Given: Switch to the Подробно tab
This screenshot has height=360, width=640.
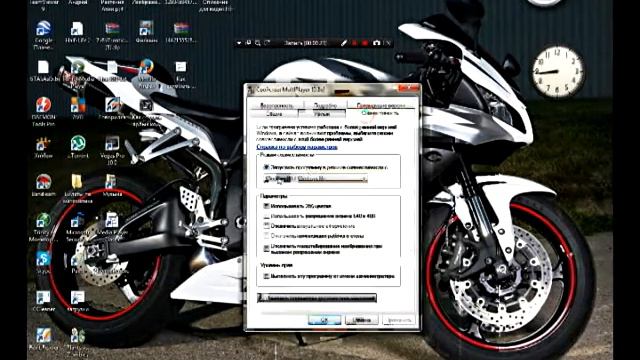Looking at the screenshot, I should 325,105.
